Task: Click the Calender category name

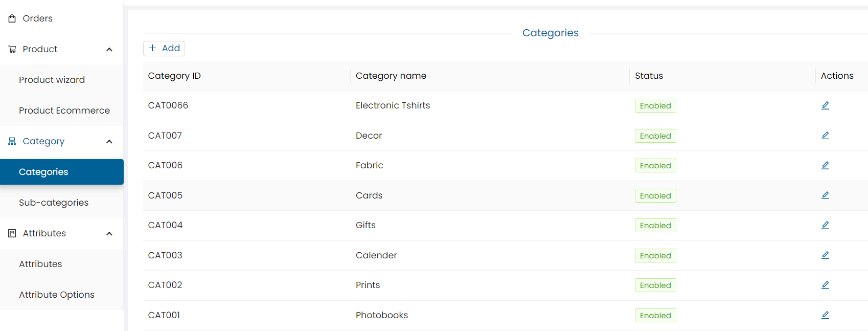Action: [x=376, y=255]
